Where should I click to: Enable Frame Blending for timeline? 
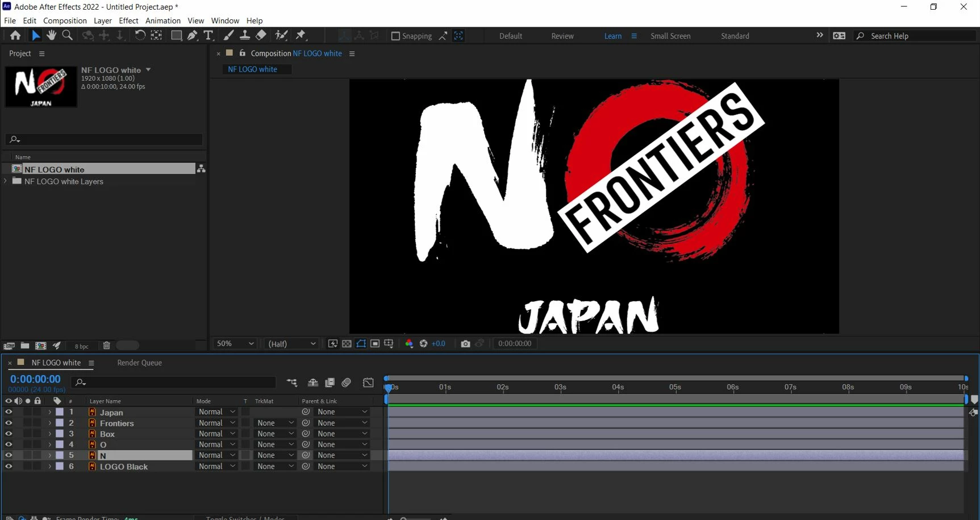click(x=330, y=382)
